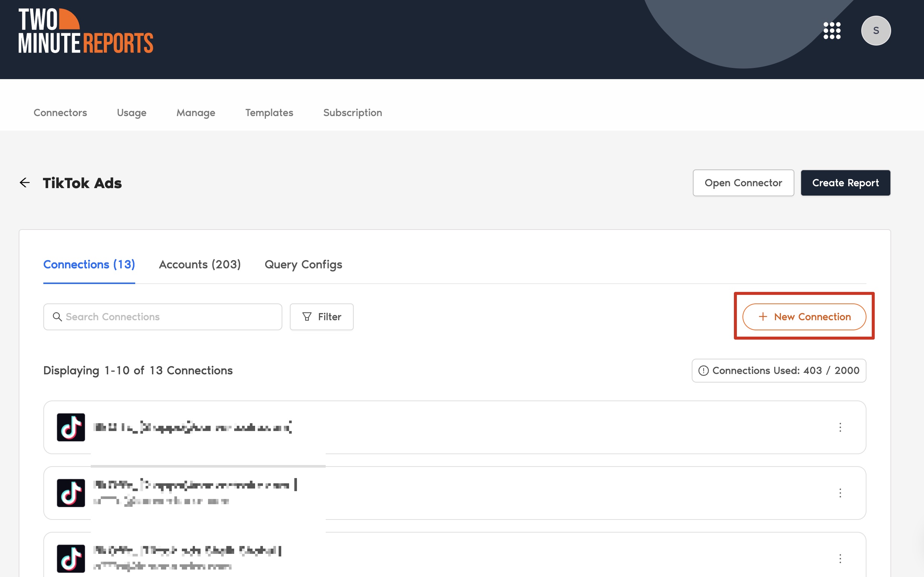924x577 pixels.
Task: Open the Connectors nav item
Action: point(61,113)
